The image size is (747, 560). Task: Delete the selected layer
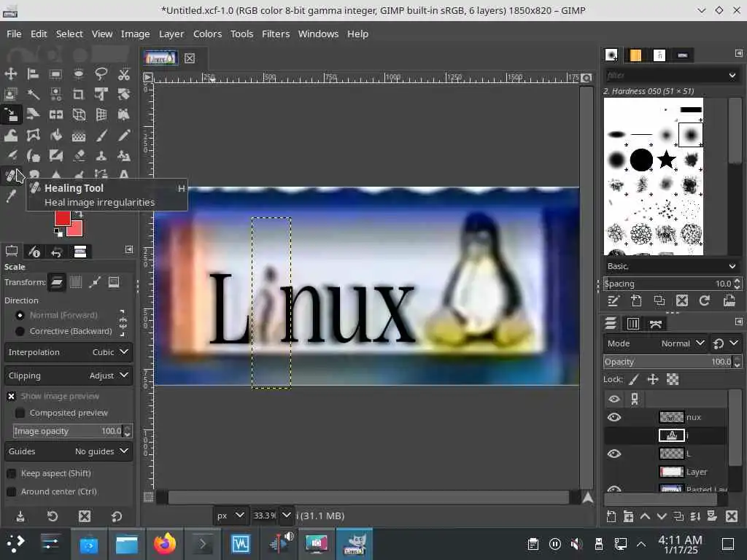pos(731,516)
